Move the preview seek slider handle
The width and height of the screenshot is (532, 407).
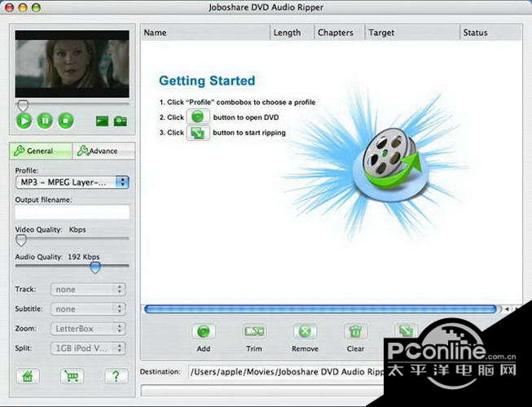23,106
